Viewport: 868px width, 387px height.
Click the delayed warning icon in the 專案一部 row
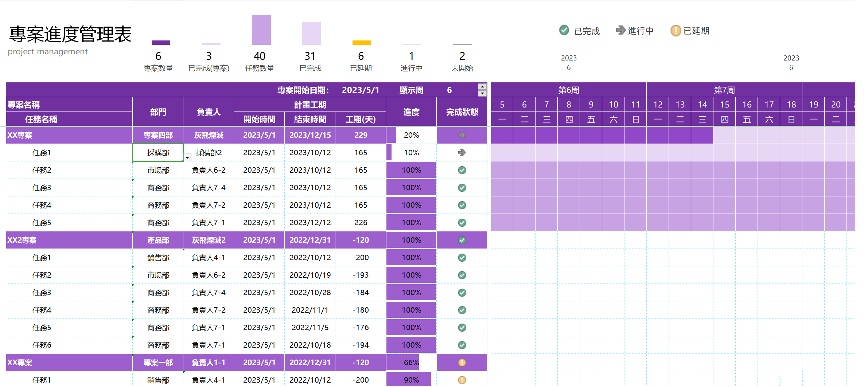point(462,363)
